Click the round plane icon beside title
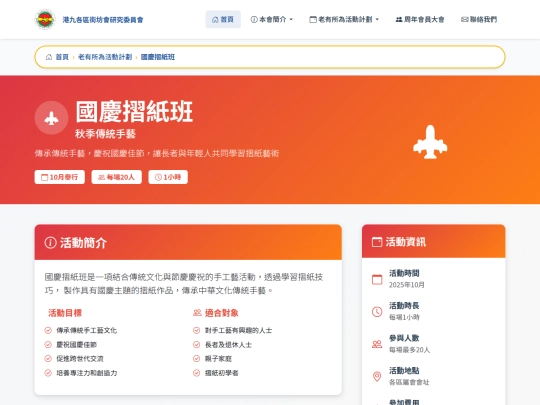 [x=51, y=118]
